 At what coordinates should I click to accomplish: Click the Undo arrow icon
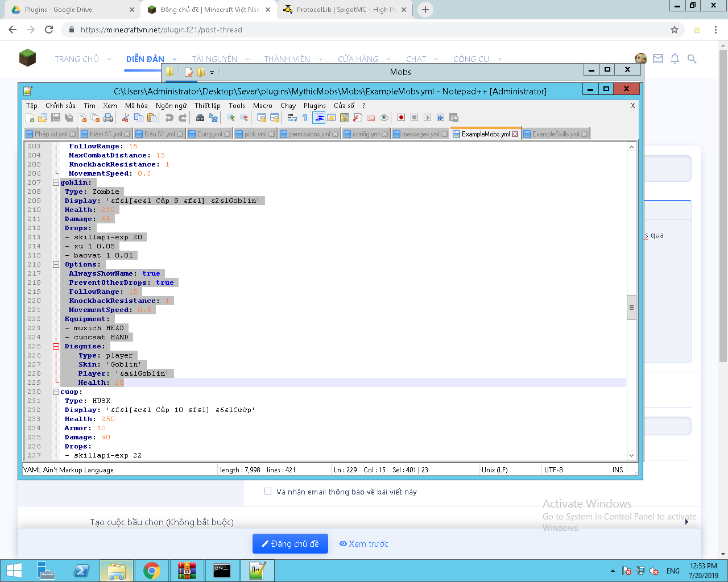click(x=169, y=118)
